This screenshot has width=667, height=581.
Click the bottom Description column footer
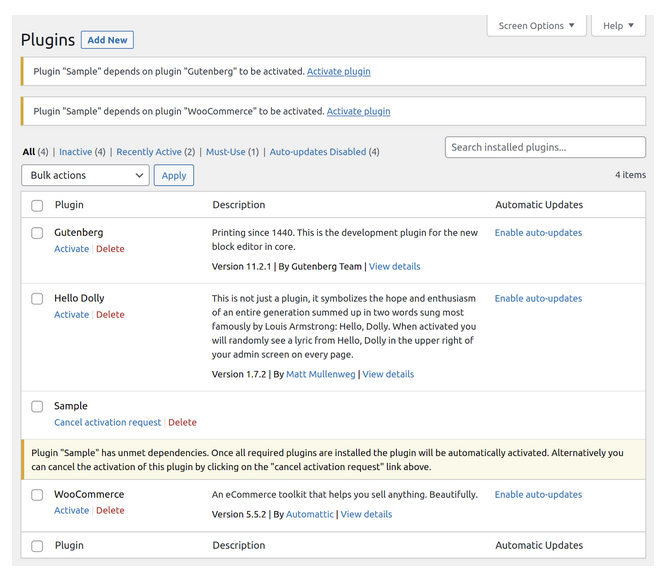coord(239,545)
